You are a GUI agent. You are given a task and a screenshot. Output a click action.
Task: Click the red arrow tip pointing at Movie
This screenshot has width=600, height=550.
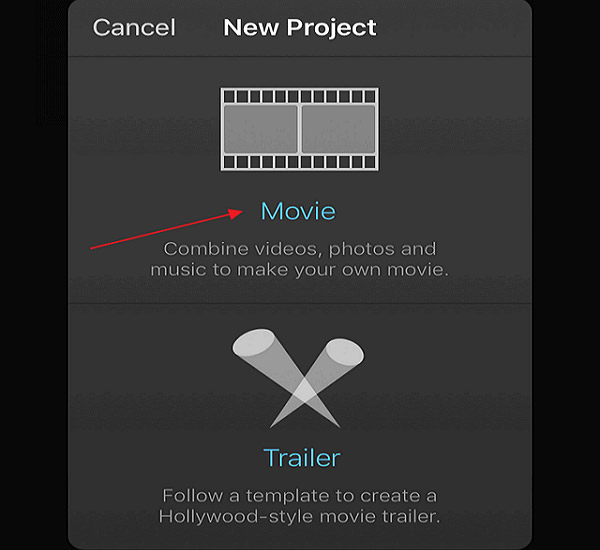coord(237,212)
